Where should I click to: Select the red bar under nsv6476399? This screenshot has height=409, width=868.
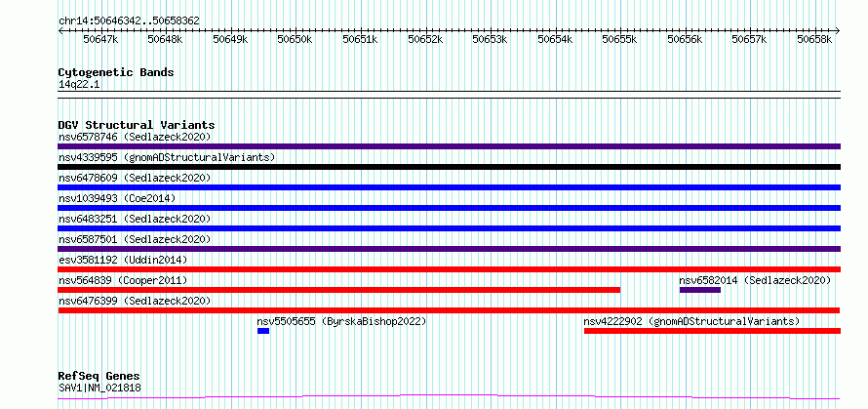(449, 310)
